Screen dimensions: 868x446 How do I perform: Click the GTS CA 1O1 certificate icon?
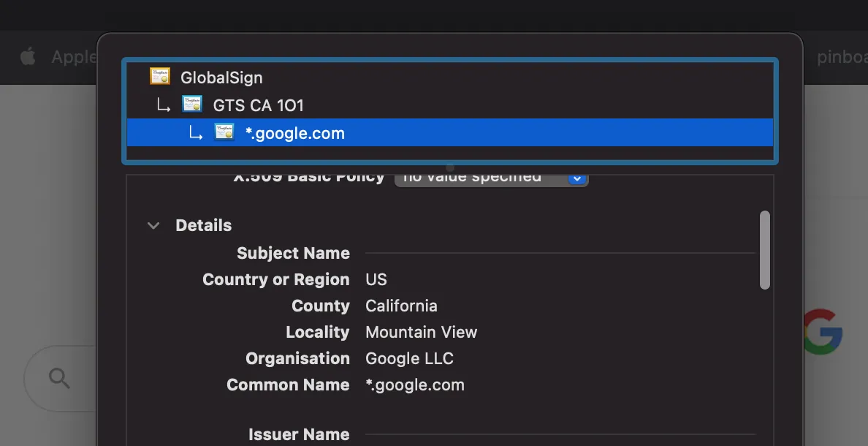(x=192, y=104)
